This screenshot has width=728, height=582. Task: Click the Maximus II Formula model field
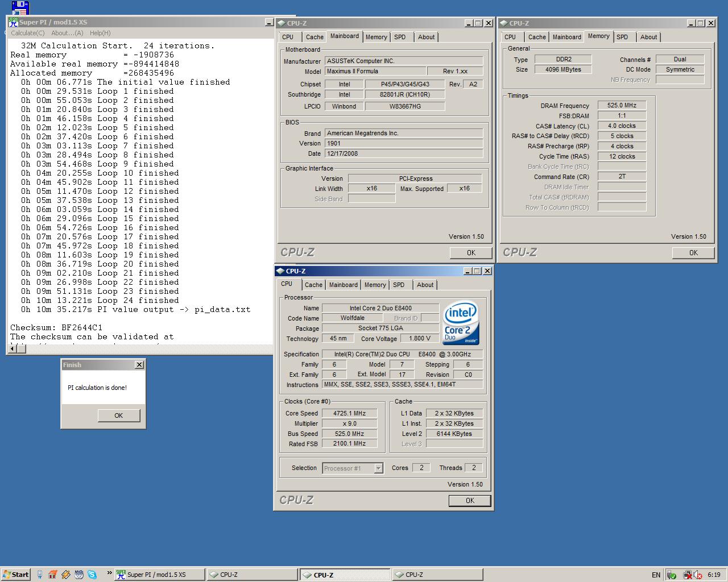pos(375,71)
